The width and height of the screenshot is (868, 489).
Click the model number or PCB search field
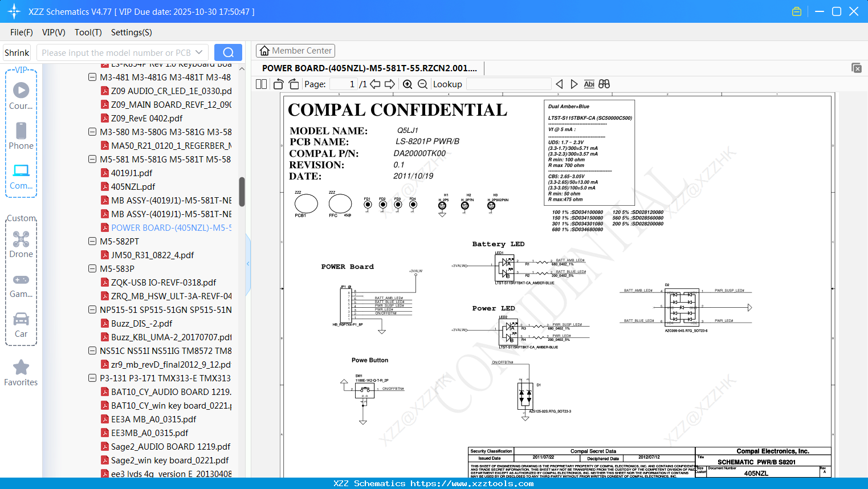(x=116, y=52)
